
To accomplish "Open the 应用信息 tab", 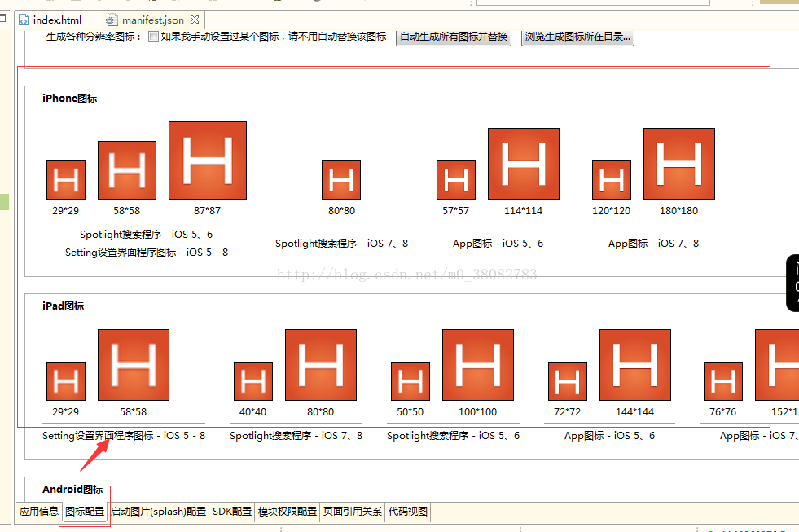I will (39, 511).
